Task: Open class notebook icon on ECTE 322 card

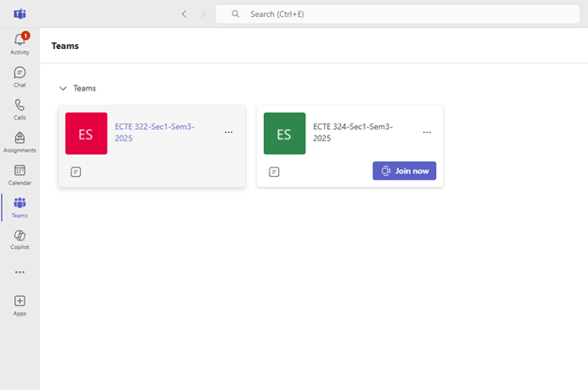Action: click(x=75, y=172)
